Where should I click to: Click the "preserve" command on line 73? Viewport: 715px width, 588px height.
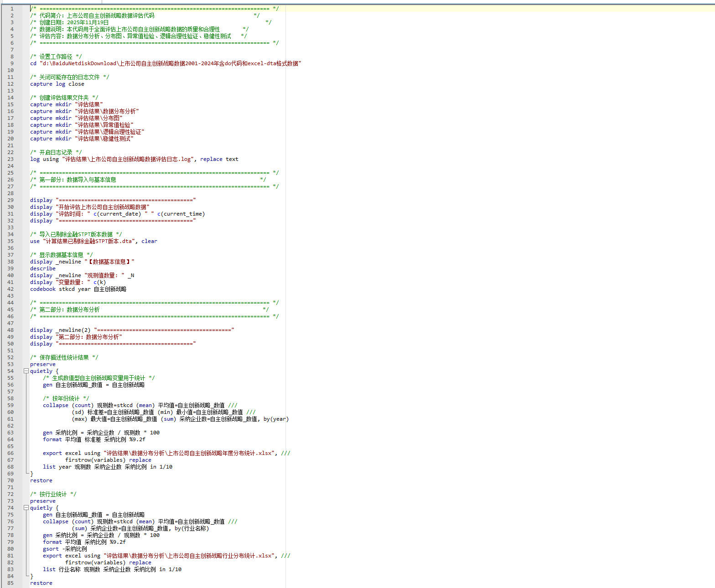click(43, 501)
